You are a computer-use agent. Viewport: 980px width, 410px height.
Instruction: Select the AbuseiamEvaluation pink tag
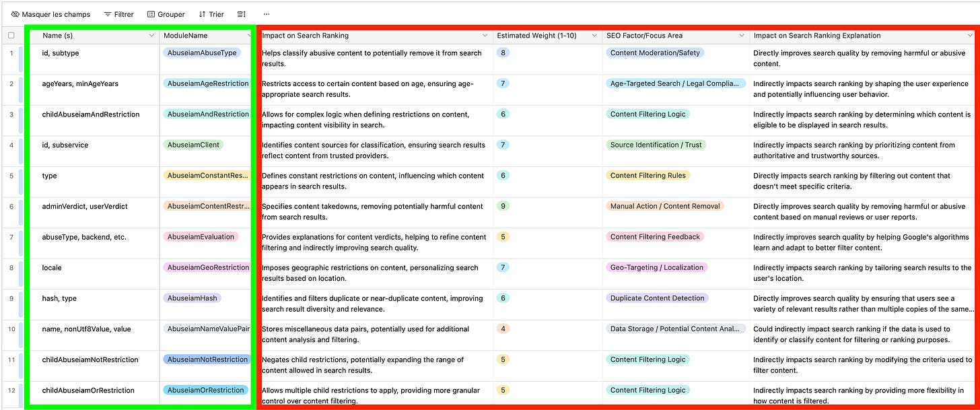[x=201, y=237]
